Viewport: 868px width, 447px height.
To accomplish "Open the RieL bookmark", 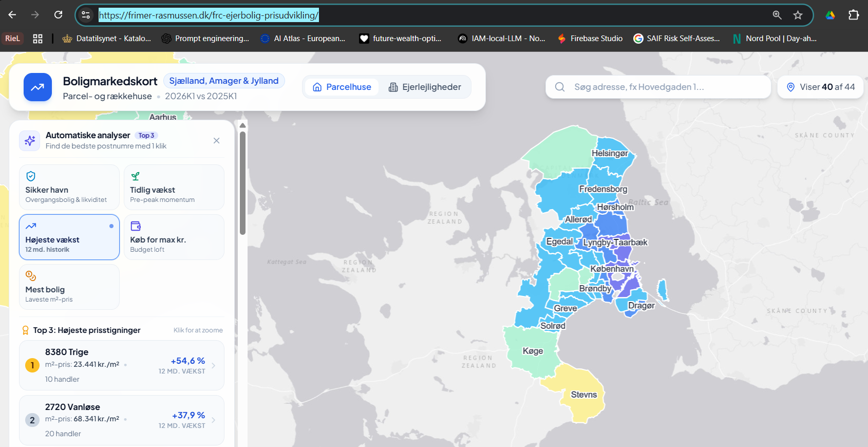I will click(x=12, y=39).
